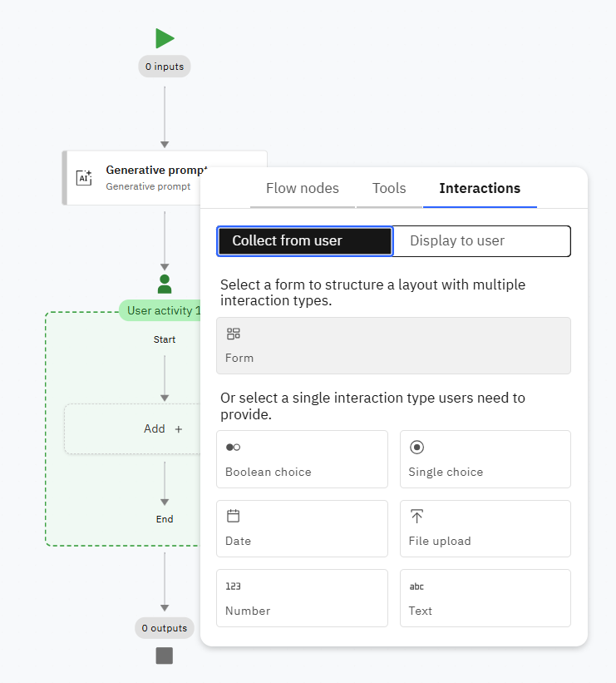This screenshot has width=616, height=683.
Task: Choose the File upload arrow icon
Action: (417, 517)
